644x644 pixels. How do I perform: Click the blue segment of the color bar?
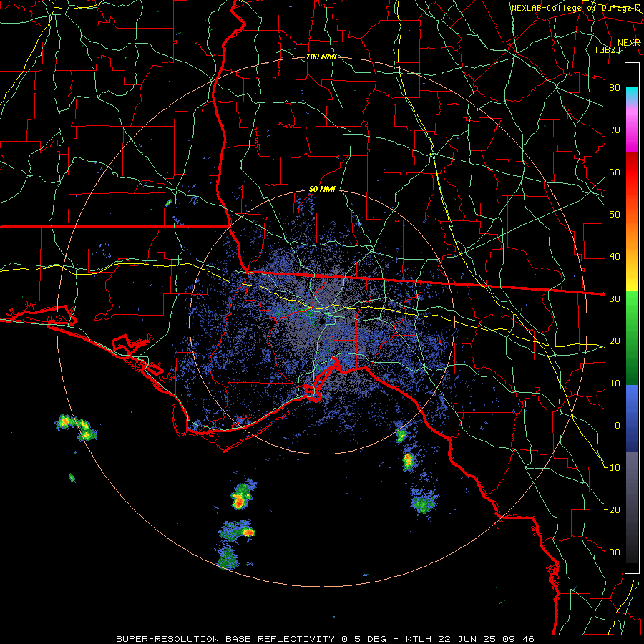(x=632, y=419)
